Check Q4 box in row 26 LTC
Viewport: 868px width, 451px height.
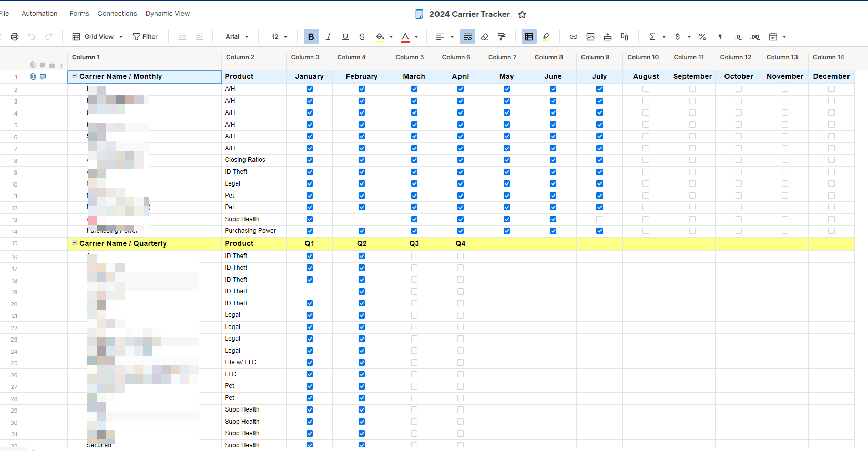(x=461, y=374)
